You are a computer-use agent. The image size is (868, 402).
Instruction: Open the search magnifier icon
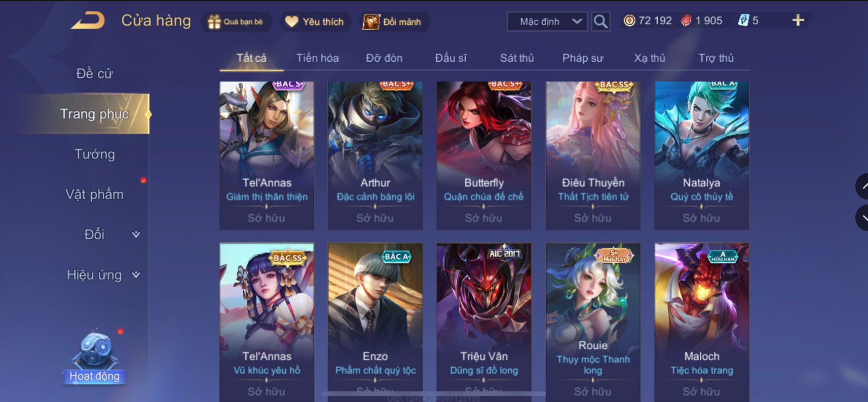point(600,21)
